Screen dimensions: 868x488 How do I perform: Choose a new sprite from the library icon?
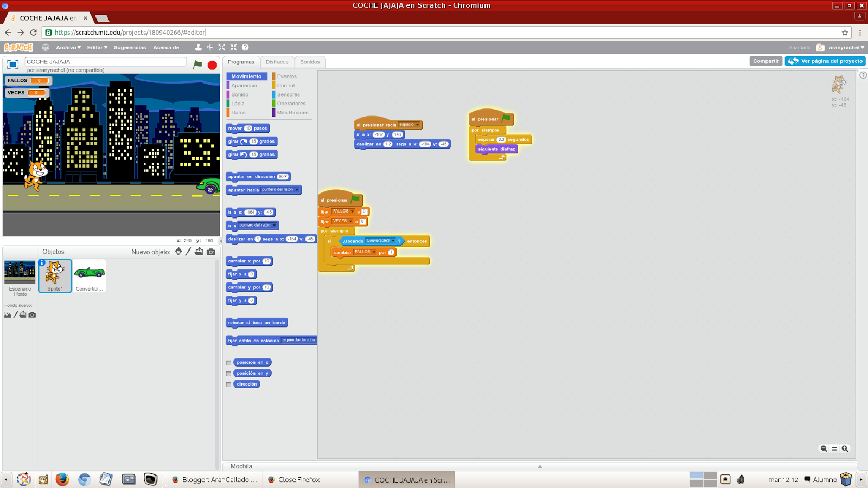click(x=178, y=252)
